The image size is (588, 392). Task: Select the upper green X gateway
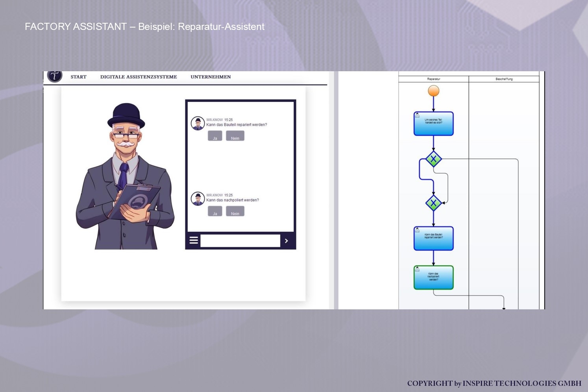coord(433,159)
